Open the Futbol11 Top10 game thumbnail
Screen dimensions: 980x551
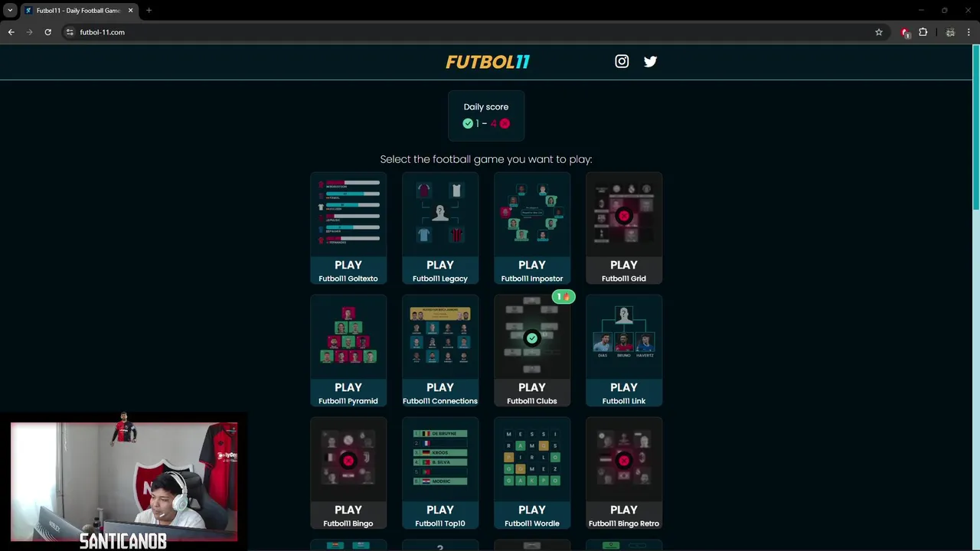440,458
